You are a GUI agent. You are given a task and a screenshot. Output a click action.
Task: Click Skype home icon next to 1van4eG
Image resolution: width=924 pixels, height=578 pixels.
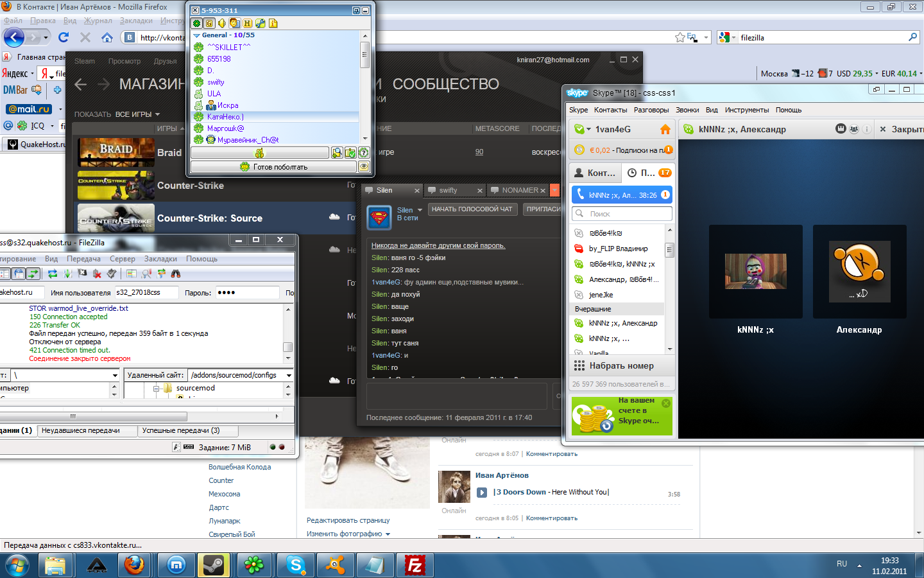click(665, 129)
